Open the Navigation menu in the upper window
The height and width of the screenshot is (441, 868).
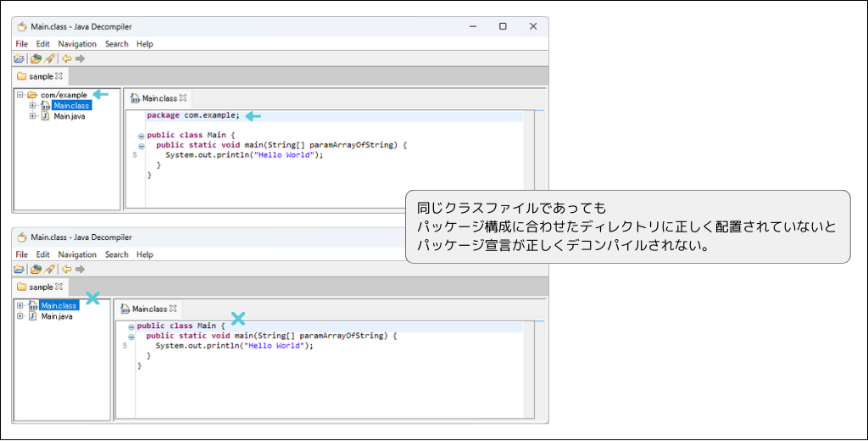[x=77, y=44]
